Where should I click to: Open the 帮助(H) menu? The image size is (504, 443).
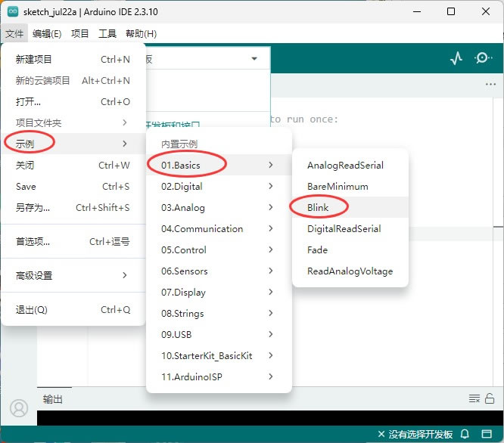[141, 33]
